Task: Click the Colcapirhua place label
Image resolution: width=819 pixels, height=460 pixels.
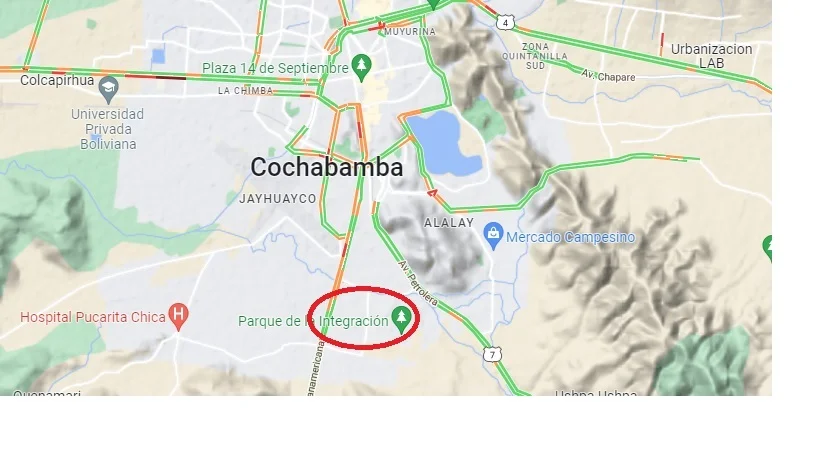Action: 57,80
